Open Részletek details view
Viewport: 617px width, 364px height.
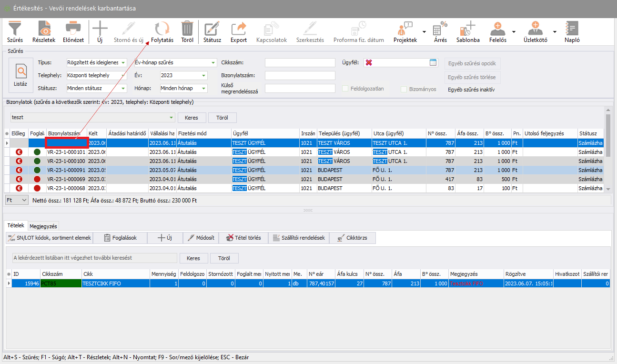click(x=44, y=29)
